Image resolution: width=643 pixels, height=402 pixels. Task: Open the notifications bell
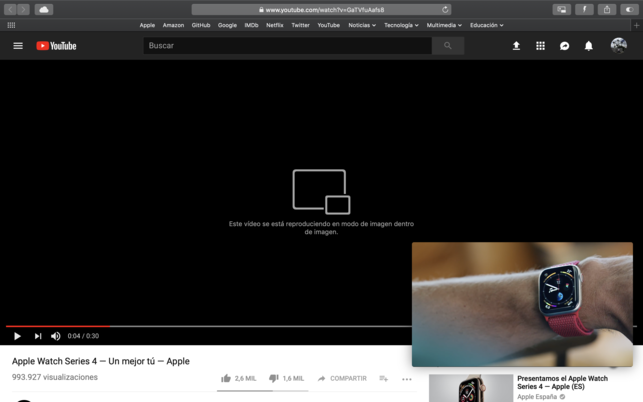tap(588, 46)
